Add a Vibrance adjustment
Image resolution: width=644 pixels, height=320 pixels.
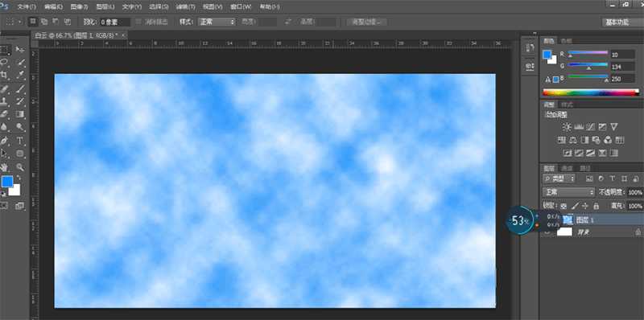[x=614, y=127]
